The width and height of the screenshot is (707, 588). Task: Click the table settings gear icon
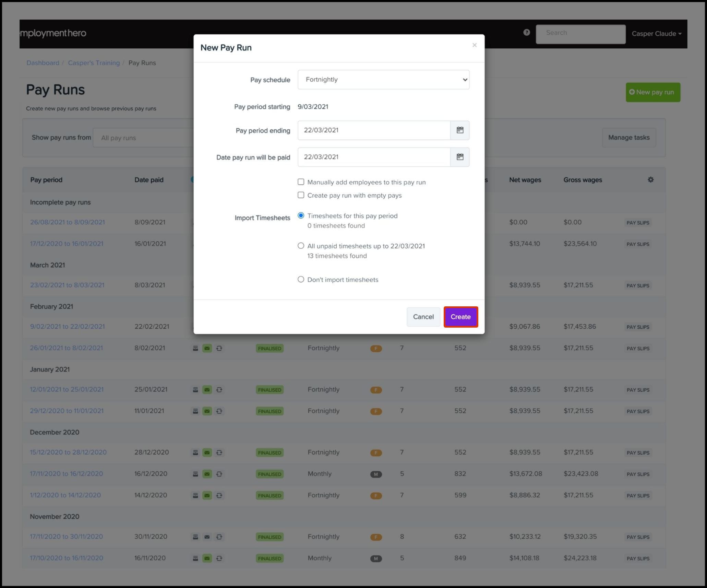coord(650,180)
